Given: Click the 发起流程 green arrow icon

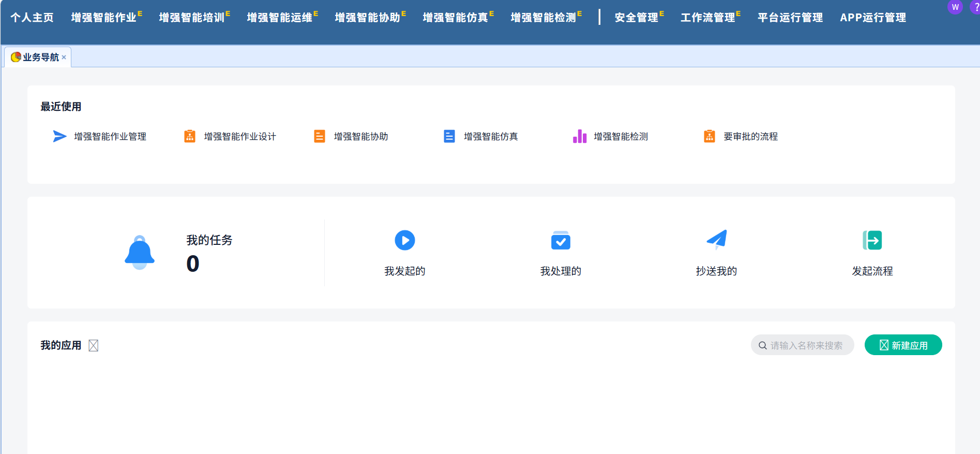Looking at the screenshot, I should [x=872, y=240].
